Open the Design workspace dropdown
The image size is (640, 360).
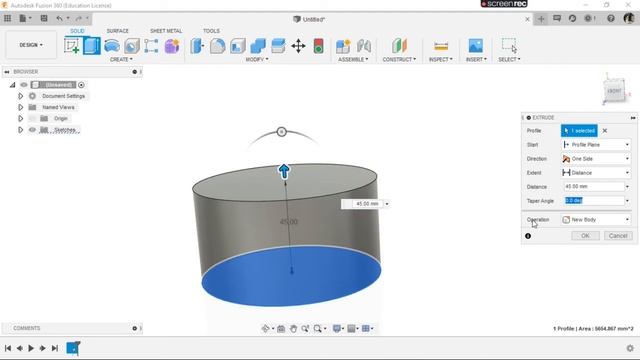(31, 45)
